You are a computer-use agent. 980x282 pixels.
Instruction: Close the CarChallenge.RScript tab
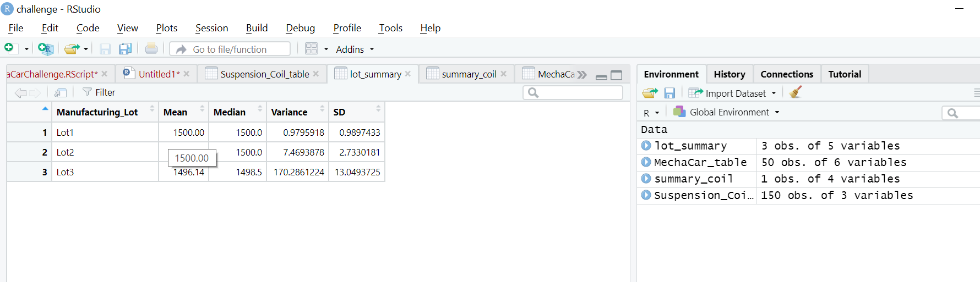pos(104,74)
